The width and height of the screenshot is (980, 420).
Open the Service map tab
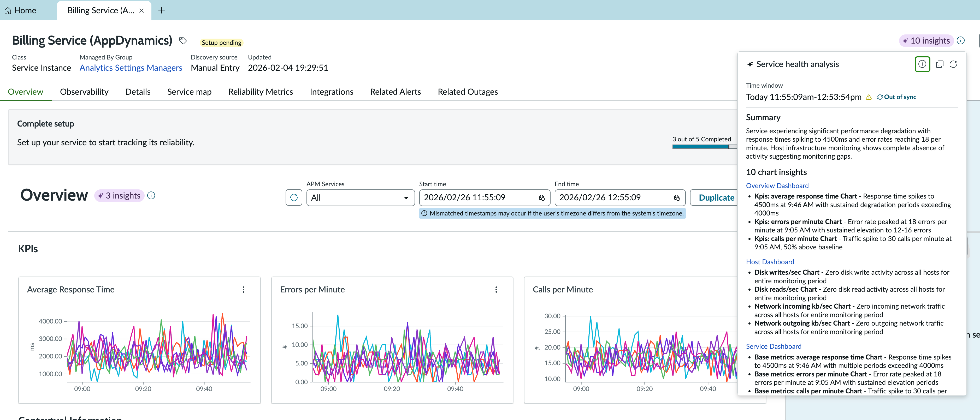pyautogui.click(x=190, y=92)
